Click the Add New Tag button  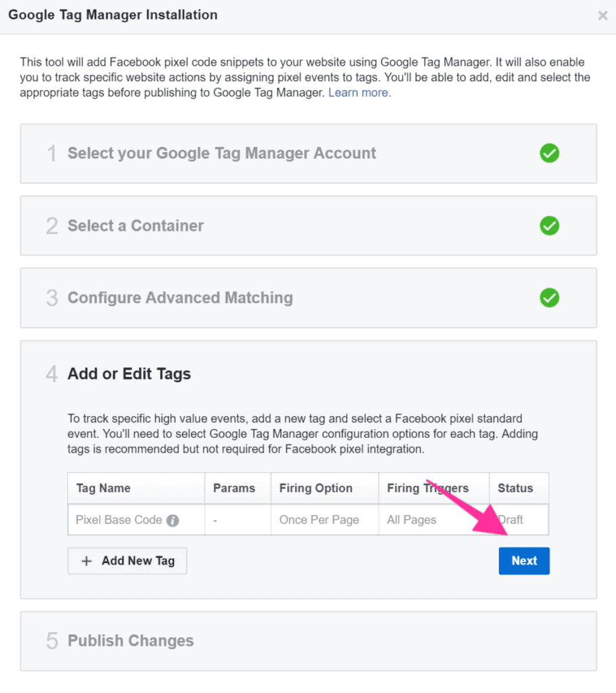coord(127,561)
